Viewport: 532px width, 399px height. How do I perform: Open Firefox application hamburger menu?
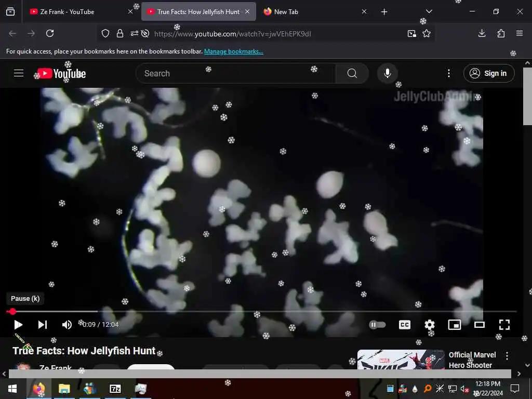click(520, 33)
